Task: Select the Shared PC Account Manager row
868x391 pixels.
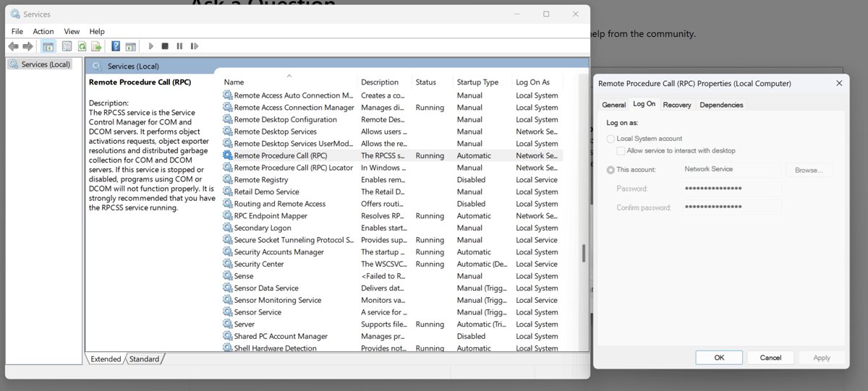Action: point(392,336)
